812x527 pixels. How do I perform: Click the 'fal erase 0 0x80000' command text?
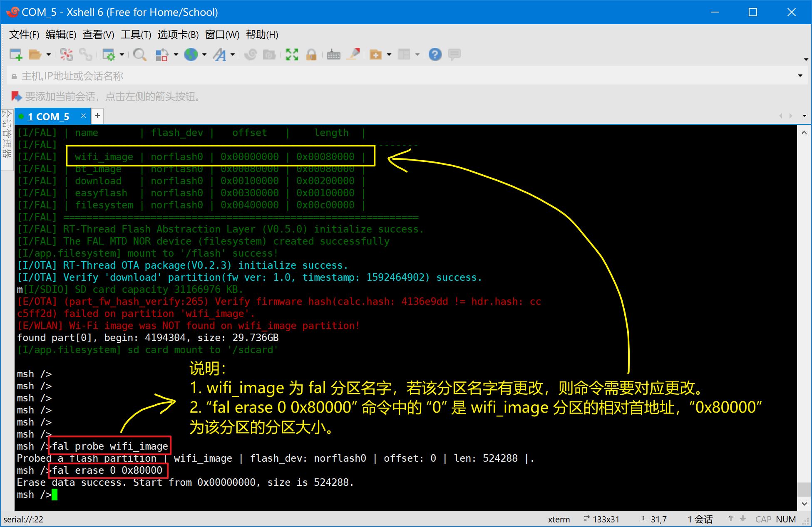click(107, 470)
